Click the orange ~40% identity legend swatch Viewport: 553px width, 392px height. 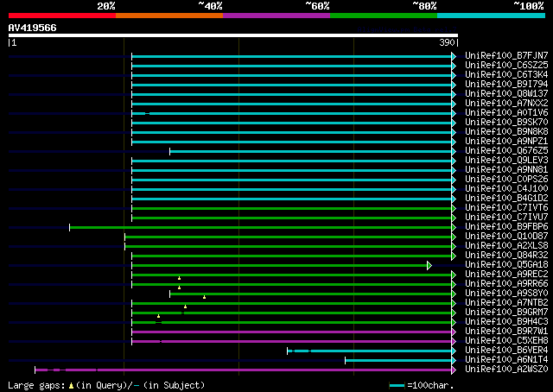[x=169, y=16]
